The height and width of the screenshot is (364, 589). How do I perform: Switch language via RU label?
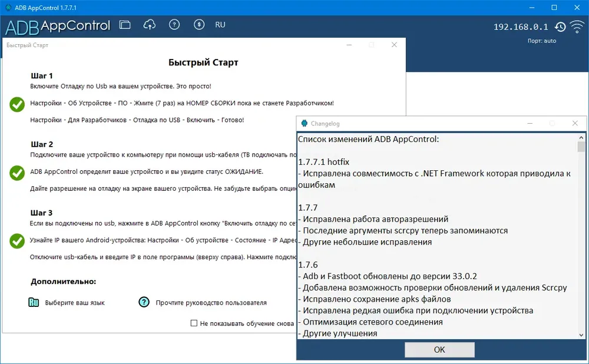[220, 25]
